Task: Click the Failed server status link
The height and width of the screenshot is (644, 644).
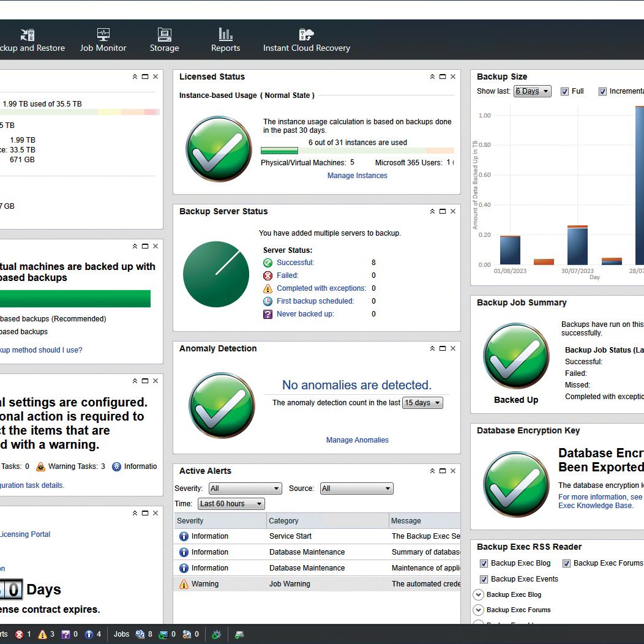Action: click(x=288, y=275)
